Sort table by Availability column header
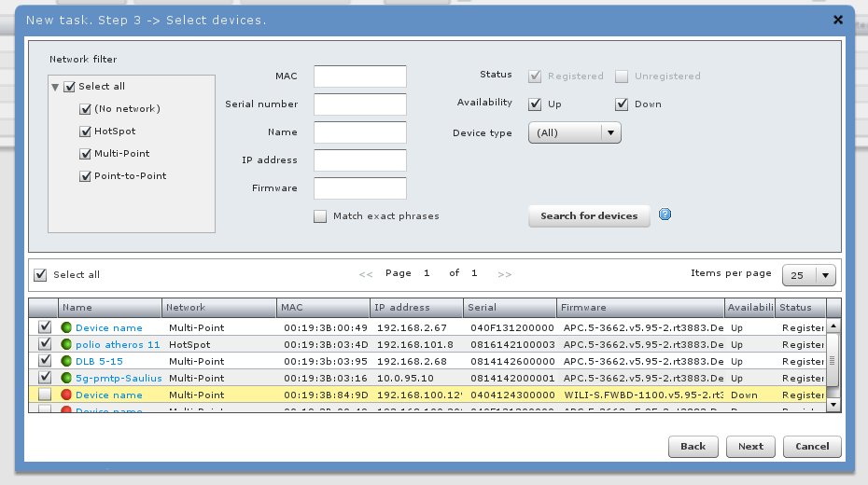This screenshot has width=868, height=485. pos(749,308)
